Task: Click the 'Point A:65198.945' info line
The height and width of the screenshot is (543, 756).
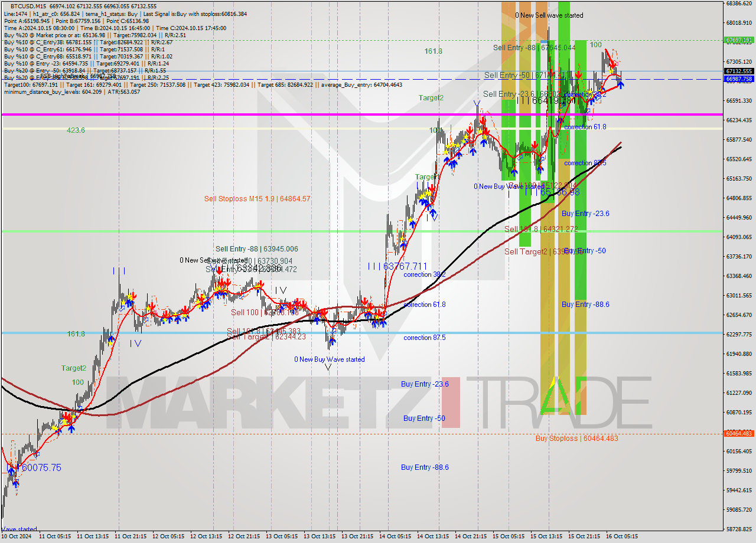Action: pos(76,21)
